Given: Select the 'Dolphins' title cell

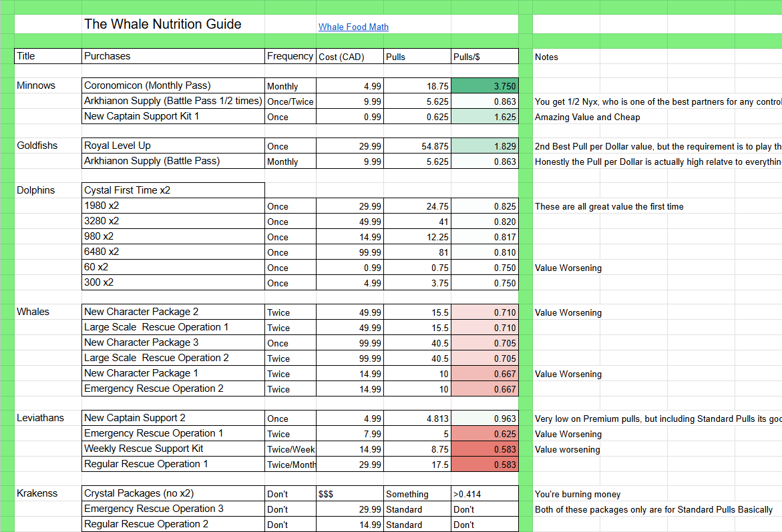Looking at the screenshot, I should 48,190.
